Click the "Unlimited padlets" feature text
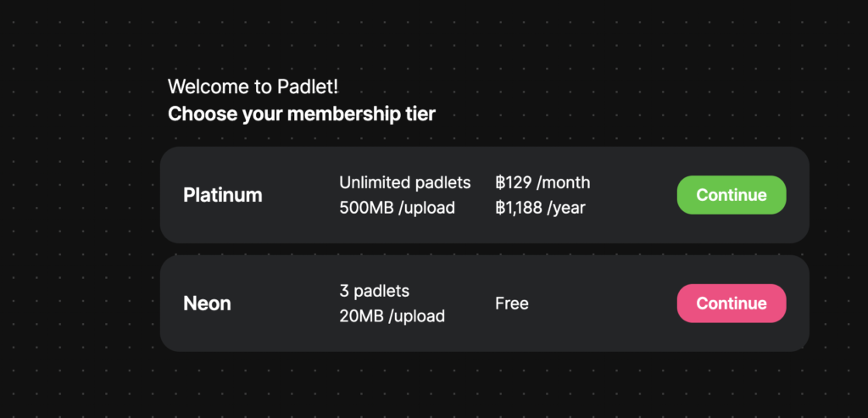 tap(404, 182)
